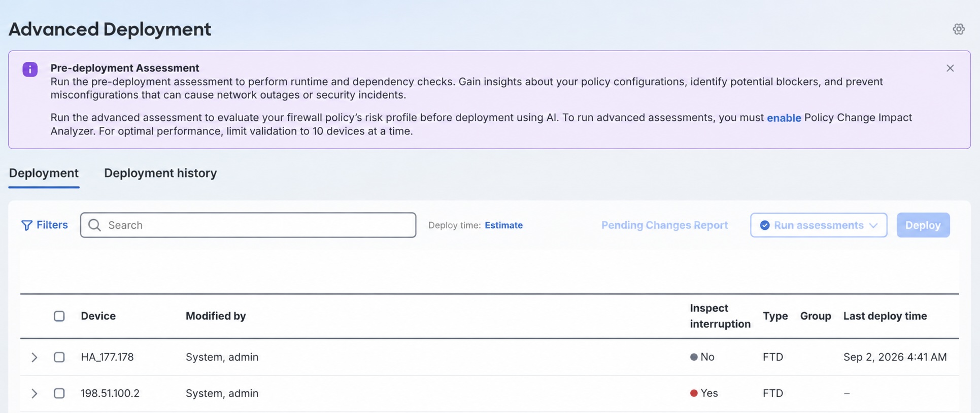Check the 198.51.100.2 device checkbox
The height and width of the screenshot is (413, 980).
coord(59,393)
